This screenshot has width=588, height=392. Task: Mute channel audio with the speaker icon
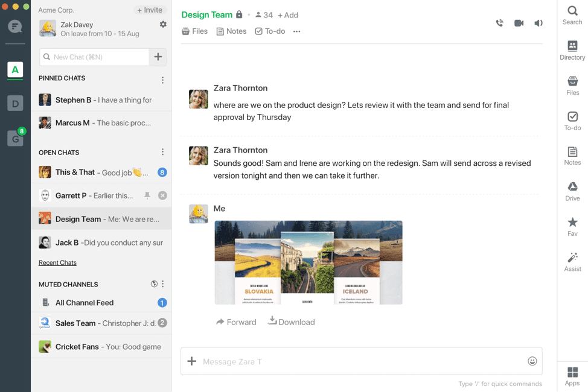click(538, 23)
